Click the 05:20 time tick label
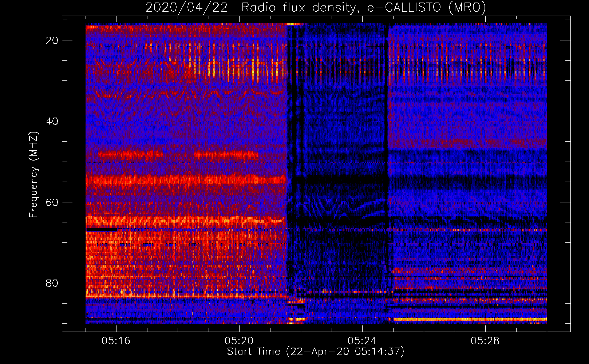The width and height of the screenshot is (589, 364). coord(239,341)
